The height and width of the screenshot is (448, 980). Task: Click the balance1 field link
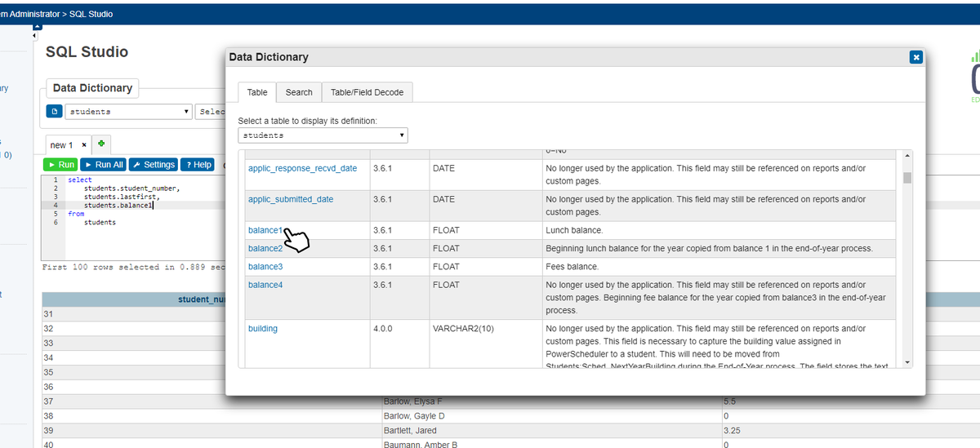[265, 230]
